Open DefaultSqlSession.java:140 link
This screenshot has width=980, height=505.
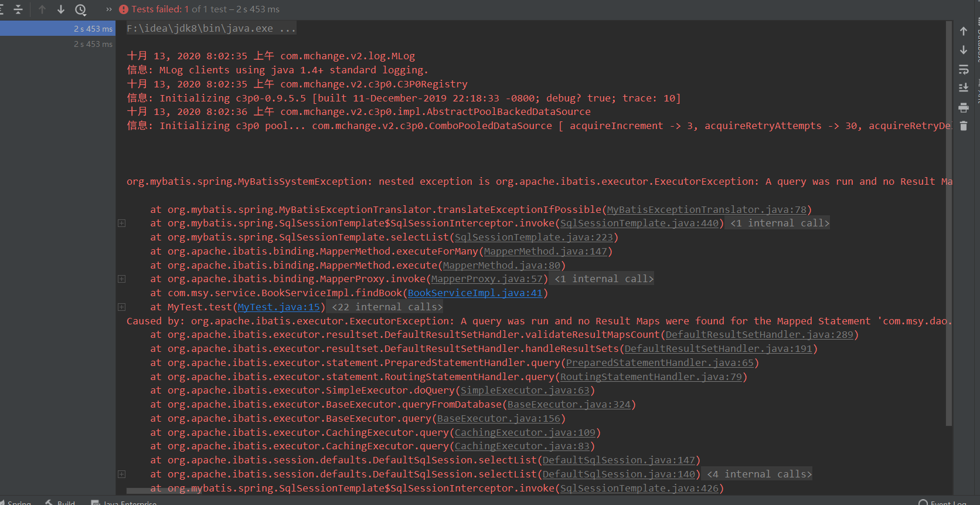618,474
